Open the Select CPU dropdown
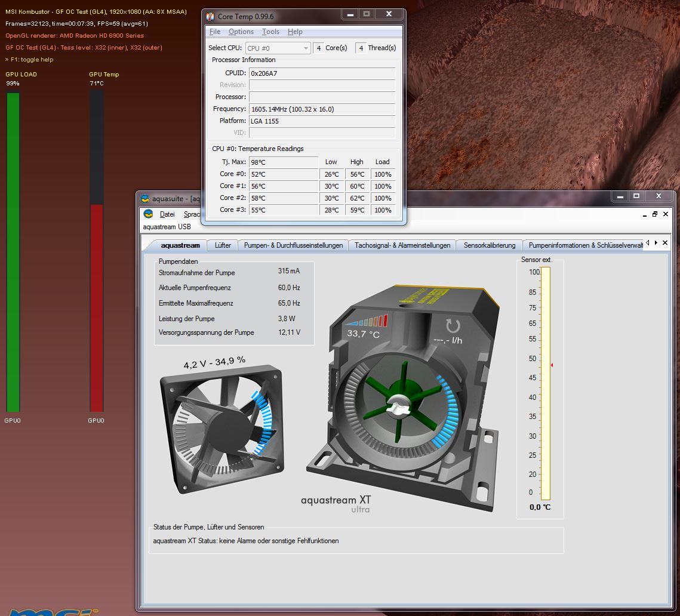The image size is (680, 616). coord(278,48)
